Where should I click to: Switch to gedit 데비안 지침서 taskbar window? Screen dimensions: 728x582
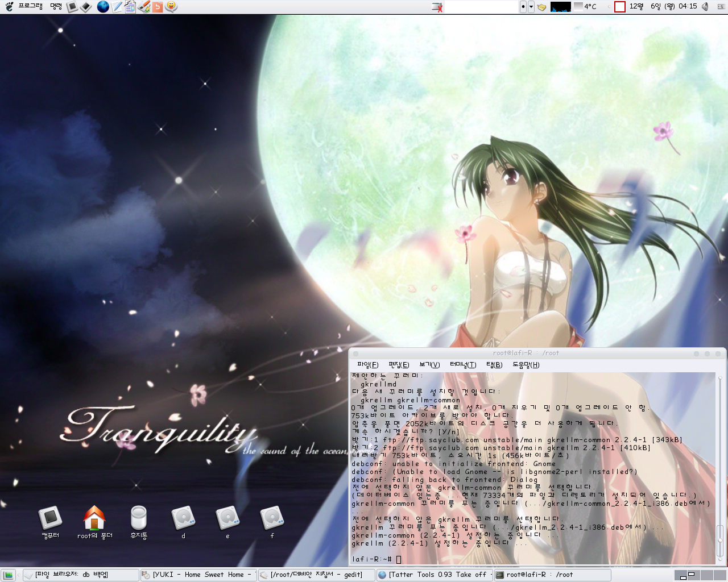(317, 575)
